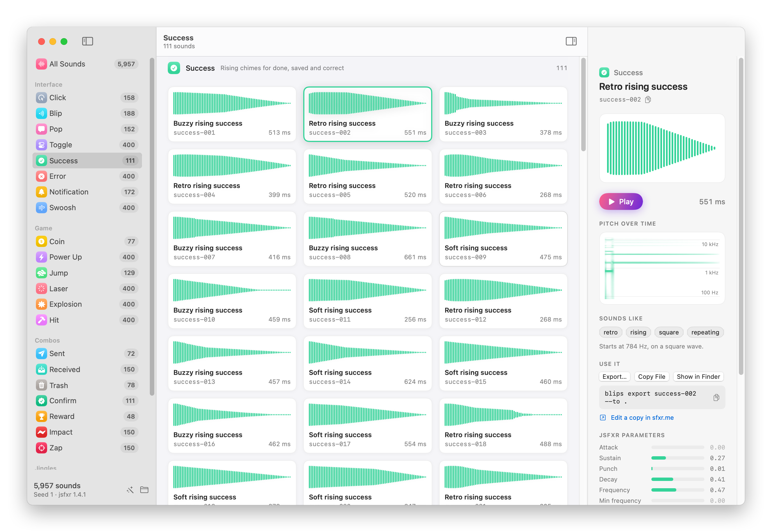Play the Retro rising success sound

point(621,202)
